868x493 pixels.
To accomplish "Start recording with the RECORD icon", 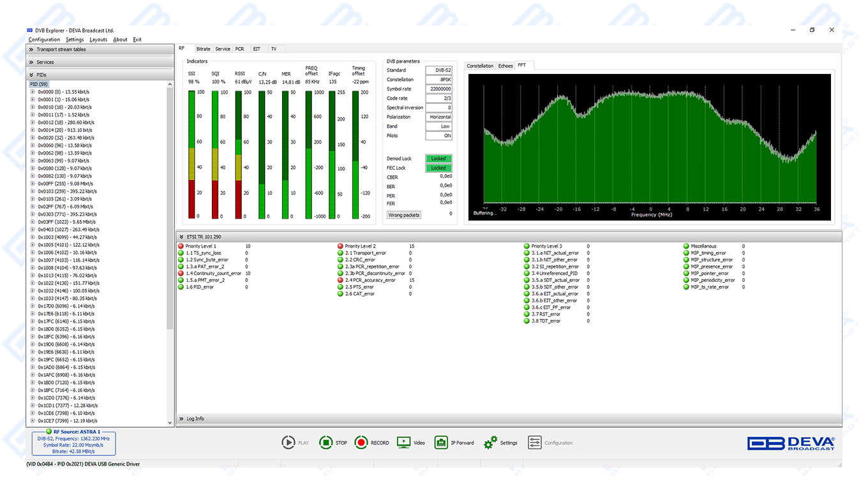I will pos(362,443).
